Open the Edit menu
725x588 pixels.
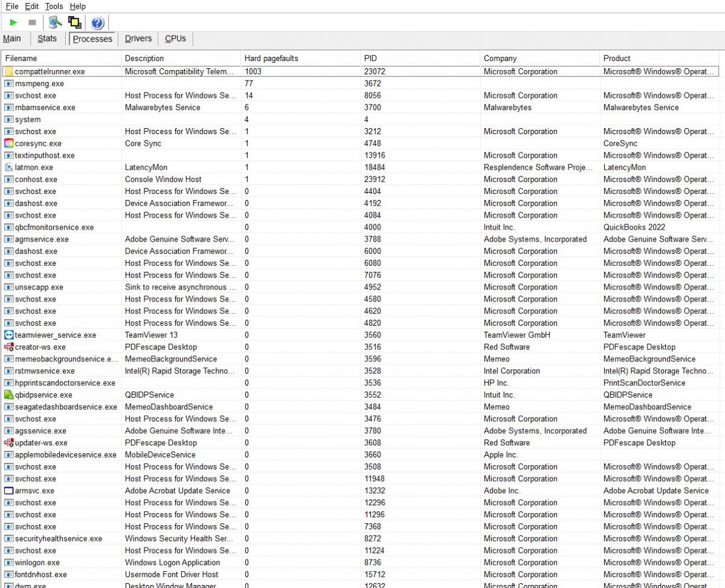tap(32, 6)
